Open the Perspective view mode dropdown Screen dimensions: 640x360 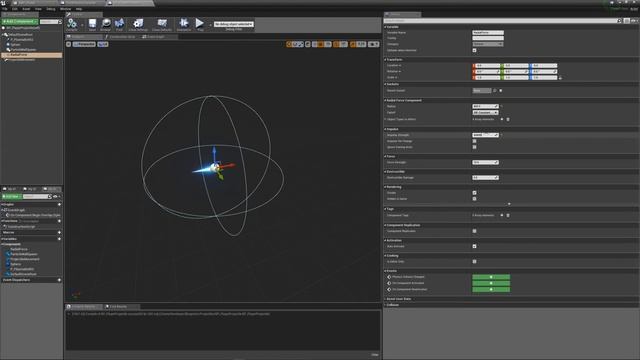[x=84, y=44]
